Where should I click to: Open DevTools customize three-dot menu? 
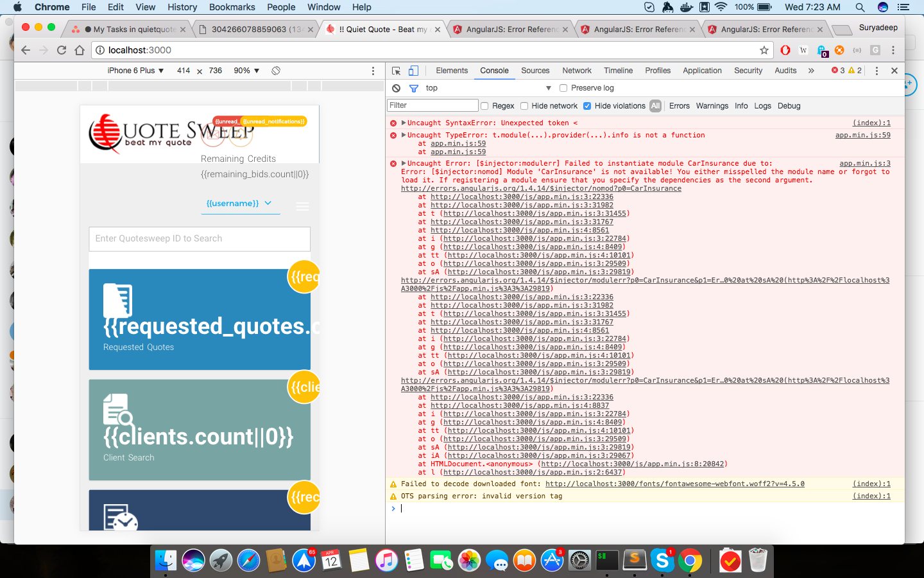coord(877,71)
